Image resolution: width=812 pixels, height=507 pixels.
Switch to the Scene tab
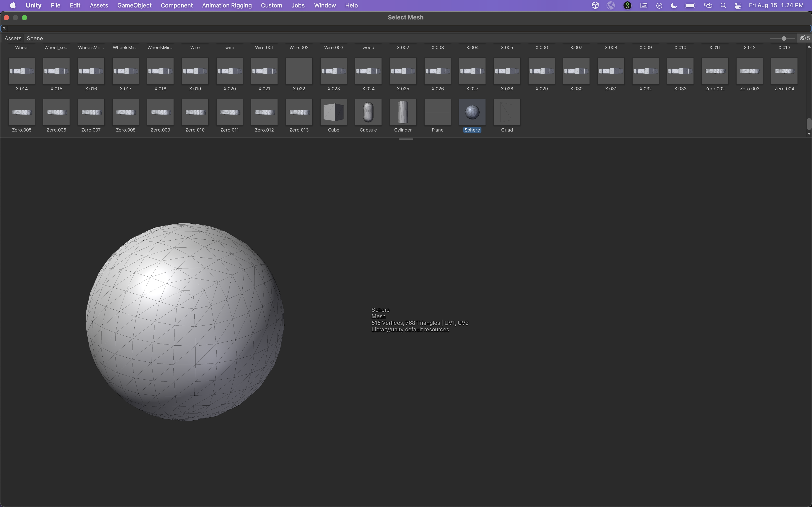[35, 38]
